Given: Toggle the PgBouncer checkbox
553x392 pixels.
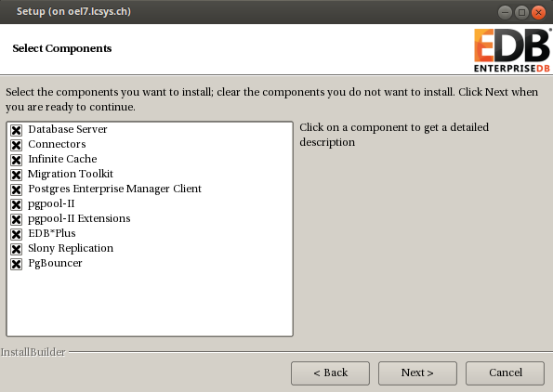Looking at the screenshot, I should 16,264.
